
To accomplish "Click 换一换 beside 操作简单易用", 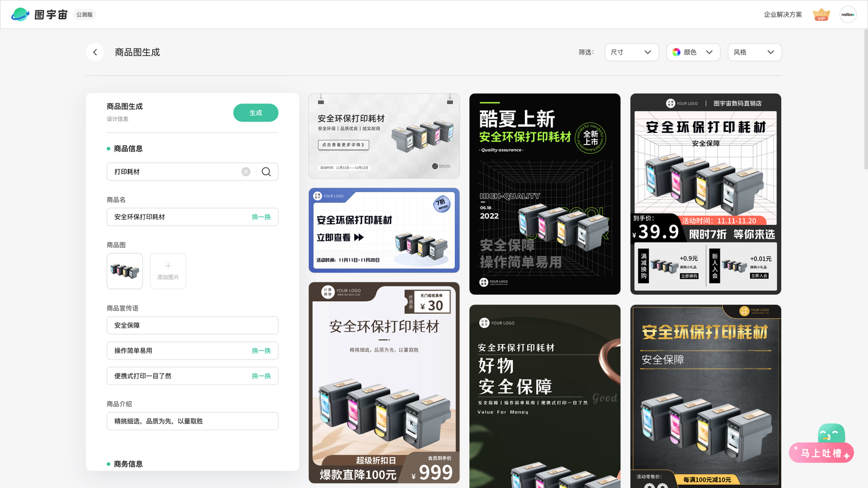I will point(261,351).
